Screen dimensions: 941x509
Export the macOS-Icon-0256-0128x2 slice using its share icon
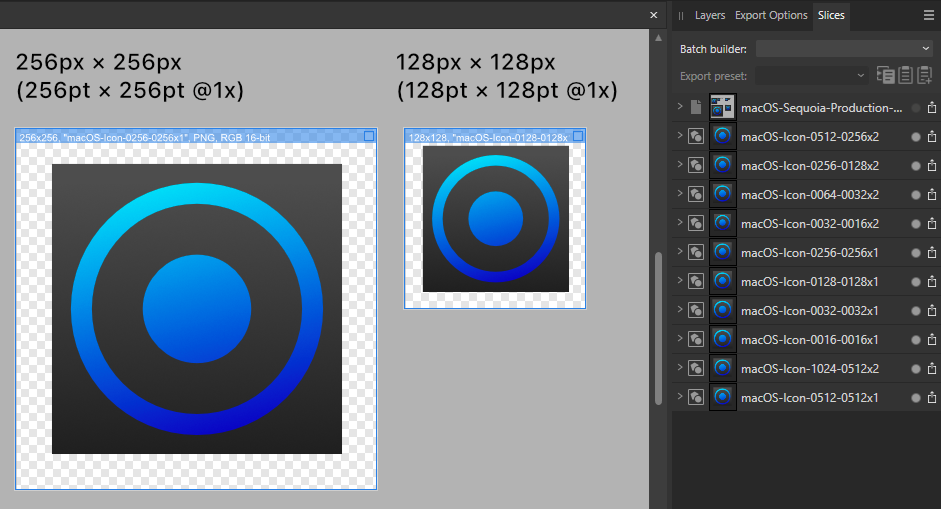[x=931, y=166]
